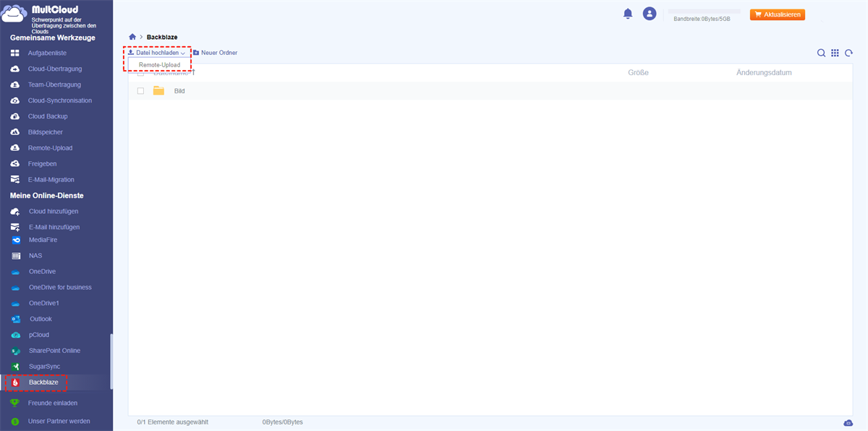Open the notifications bell
Screen dimensions: 868x431
click(x=628, y=14)
